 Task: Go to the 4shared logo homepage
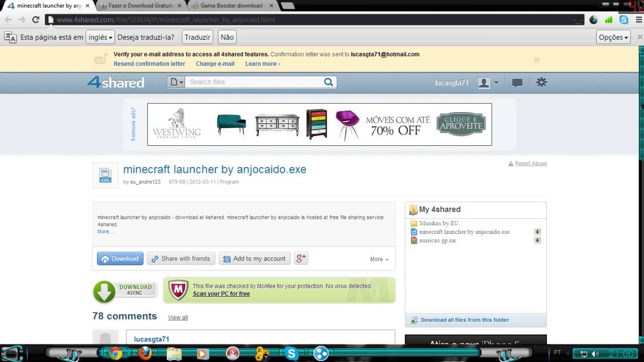[x=116, y=82]
